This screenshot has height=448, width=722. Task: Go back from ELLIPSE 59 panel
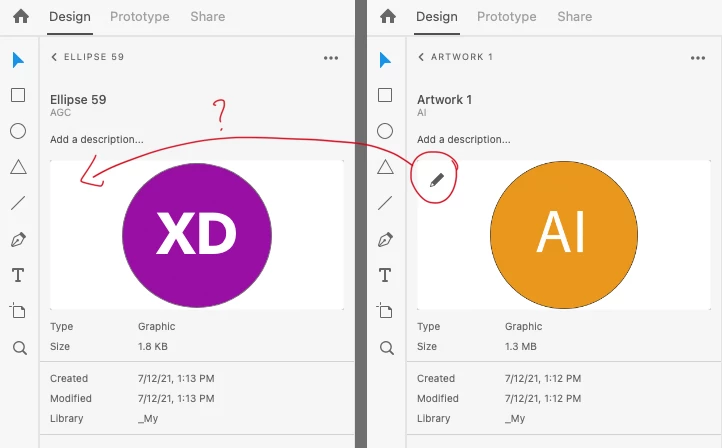point(54,57)
